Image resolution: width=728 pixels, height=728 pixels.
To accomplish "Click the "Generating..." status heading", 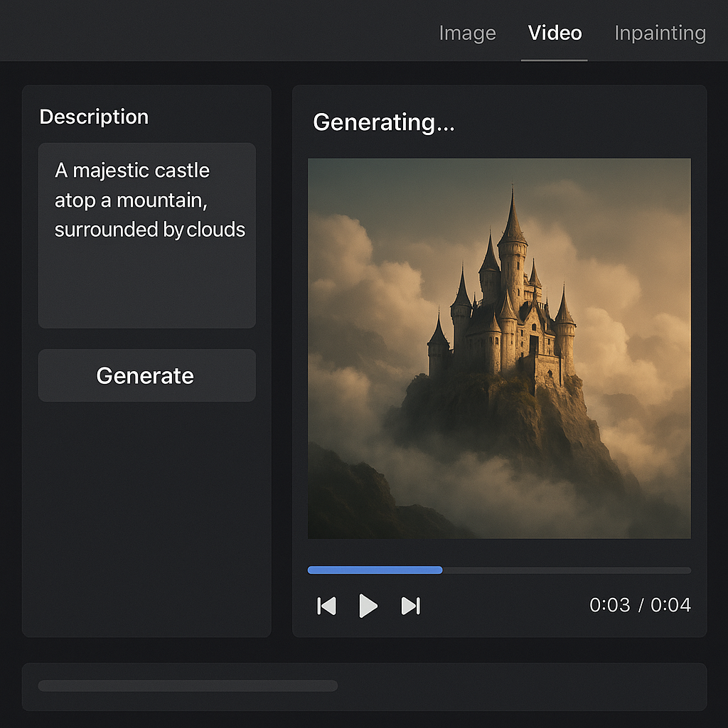I will point(383,122).
